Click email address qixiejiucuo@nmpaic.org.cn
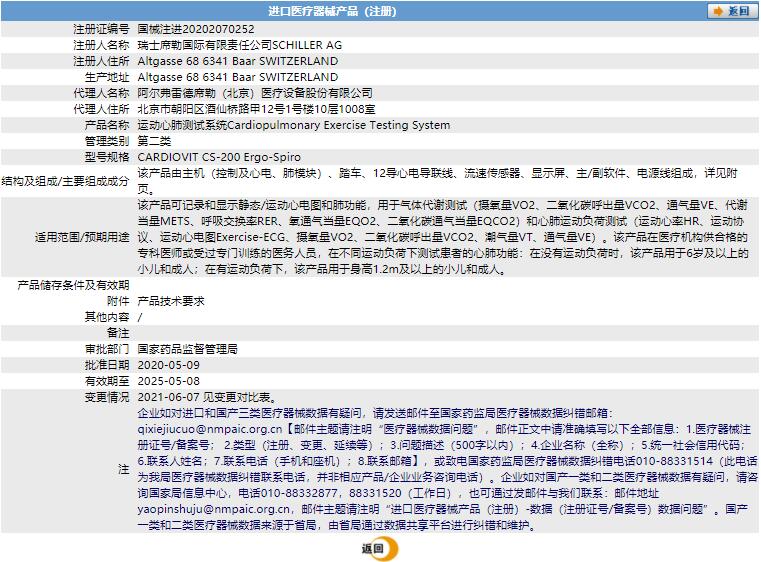 tap(210, 430)
